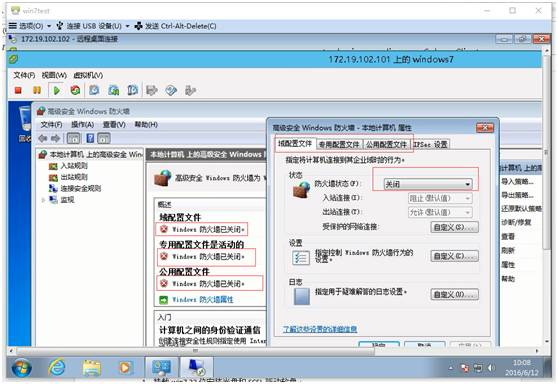
Task: Click 自定义 button for logging settings
Action: (454, 294)
